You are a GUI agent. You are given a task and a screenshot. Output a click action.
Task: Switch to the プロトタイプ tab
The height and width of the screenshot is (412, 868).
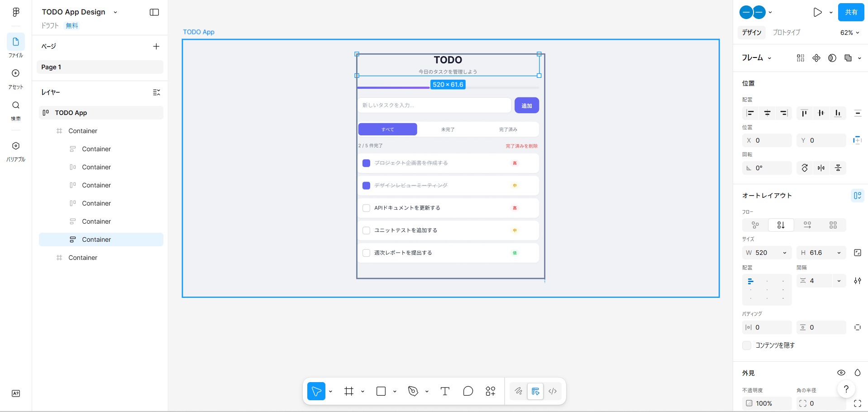tap(786, 33)
